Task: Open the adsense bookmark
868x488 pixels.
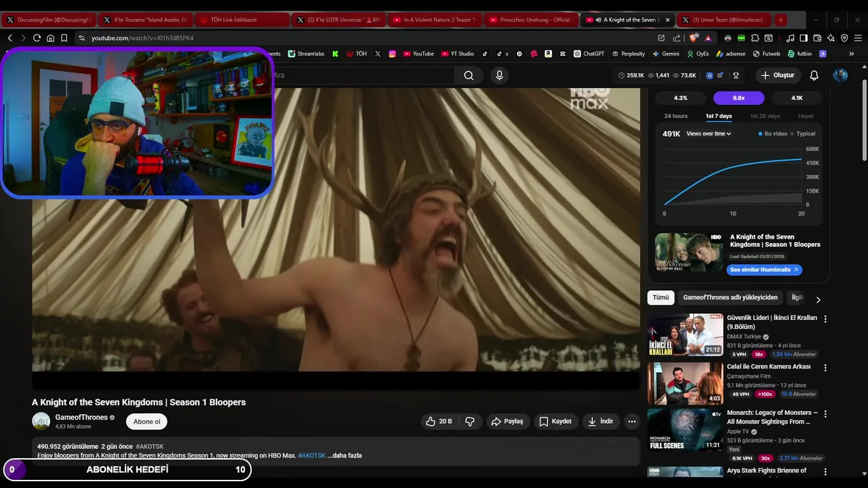Action: 730,54
